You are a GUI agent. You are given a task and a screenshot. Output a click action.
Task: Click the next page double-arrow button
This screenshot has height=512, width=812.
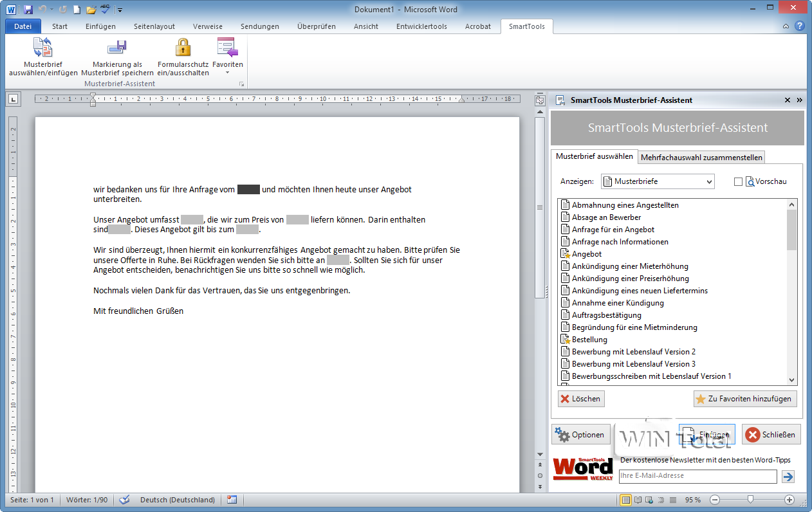(540, 487)
